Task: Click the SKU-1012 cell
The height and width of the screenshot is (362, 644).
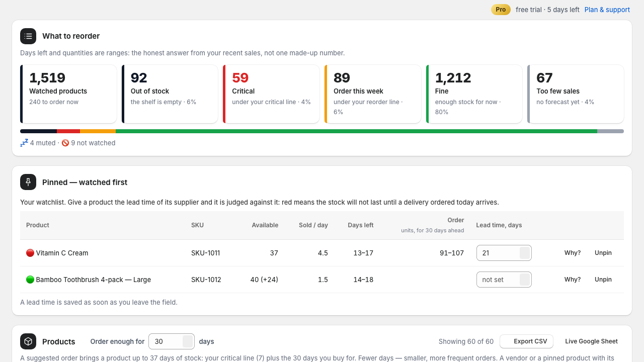Action: coord(206,280)
